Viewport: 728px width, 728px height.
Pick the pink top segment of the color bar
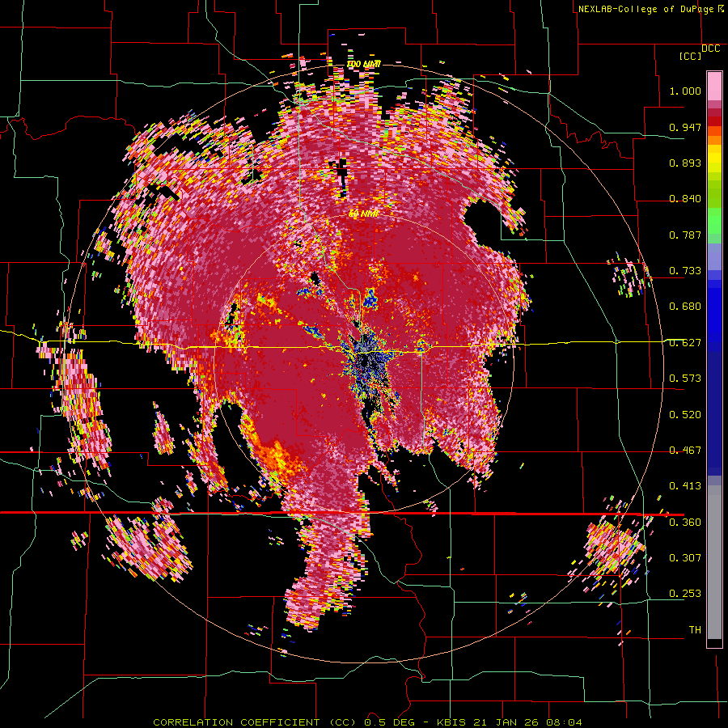(714, 86)
